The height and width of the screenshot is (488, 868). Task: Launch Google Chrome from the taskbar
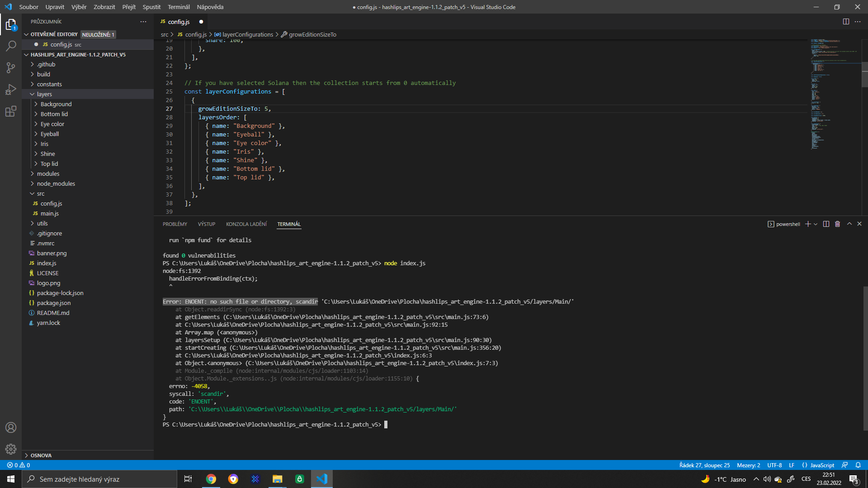211,479
